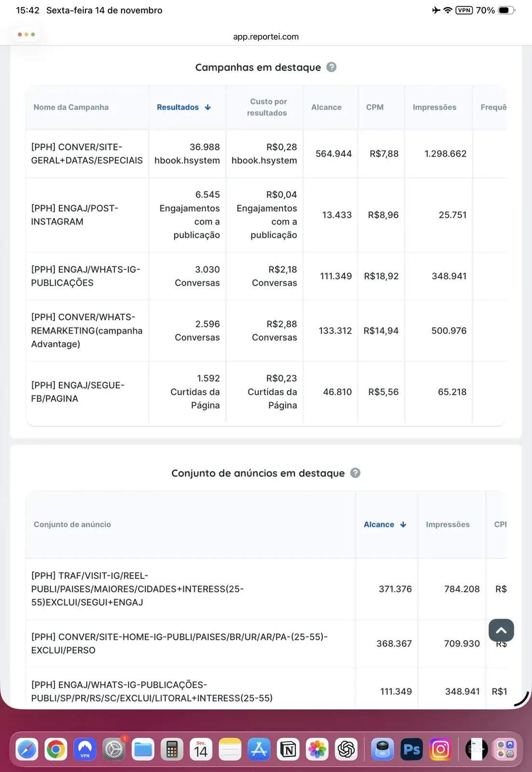The height and width of the screenshot is (772, 532).
Task: Click the 46.810 reach value
Action: point(337,392)
